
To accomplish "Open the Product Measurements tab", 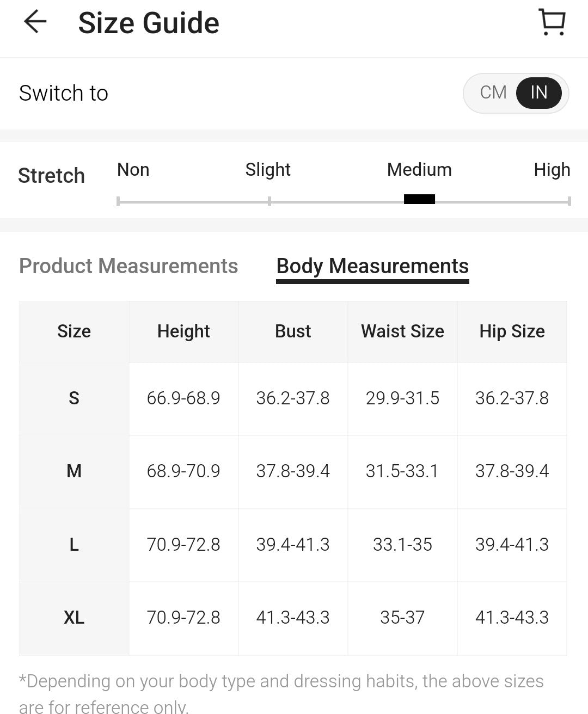I will 128,266.
